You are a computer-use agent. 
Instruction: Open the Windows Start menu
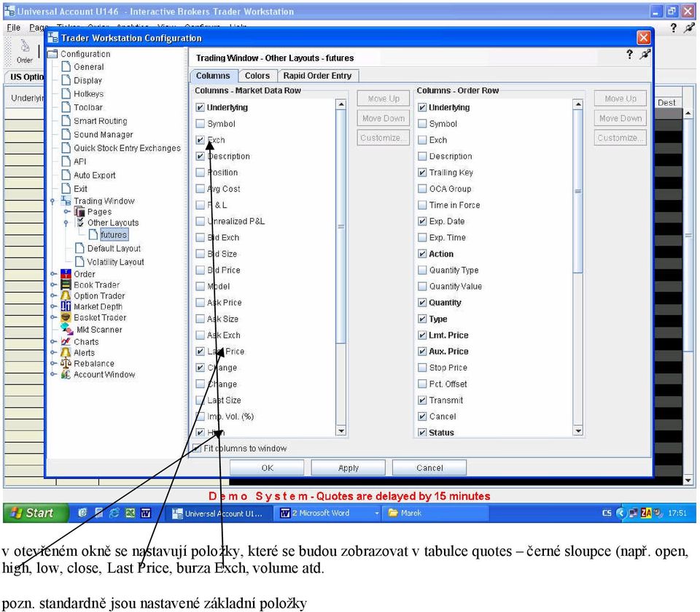tap(36, 513)
